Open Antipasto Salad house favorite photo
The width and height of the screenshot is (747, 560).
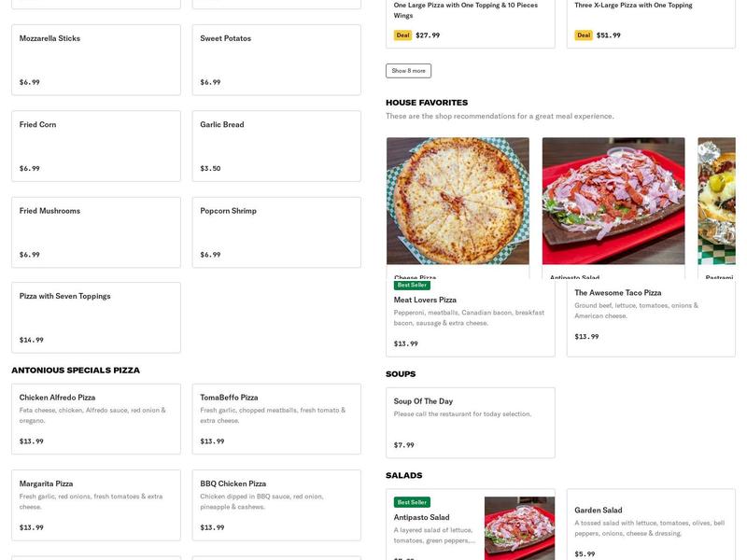[x=613, y=201]
